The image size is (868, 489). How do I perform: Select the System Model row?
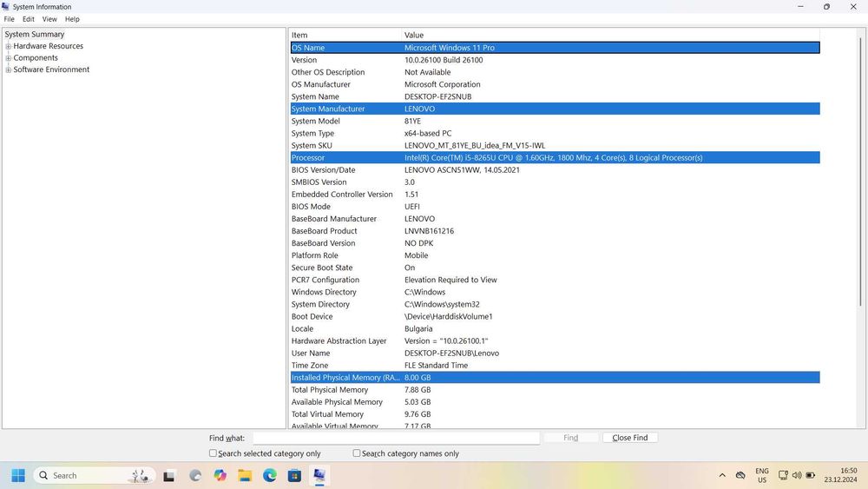click(555, 121)
